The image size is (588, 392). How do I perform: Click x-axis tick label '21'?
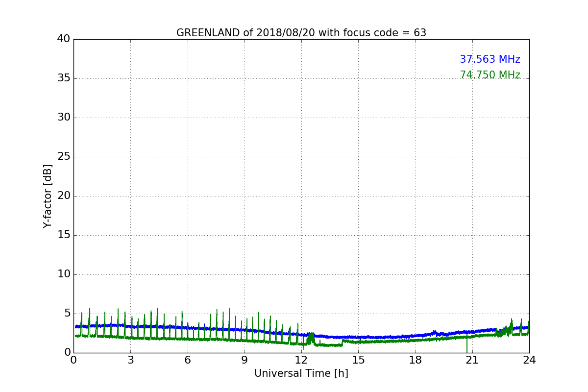point(472,360)
